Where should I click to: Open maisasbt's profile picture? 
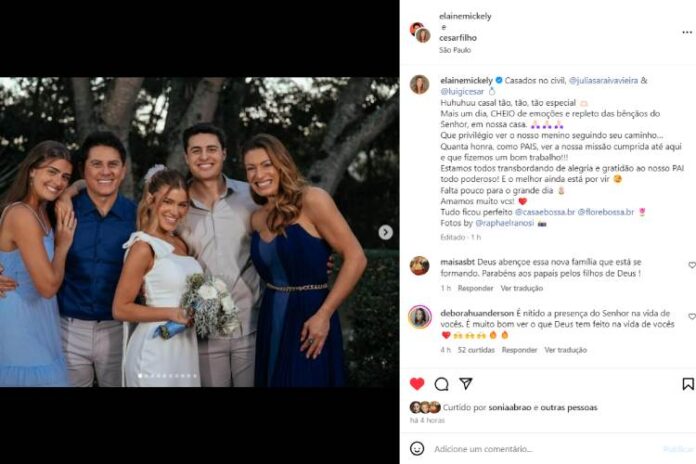click(x=420, y=265)
